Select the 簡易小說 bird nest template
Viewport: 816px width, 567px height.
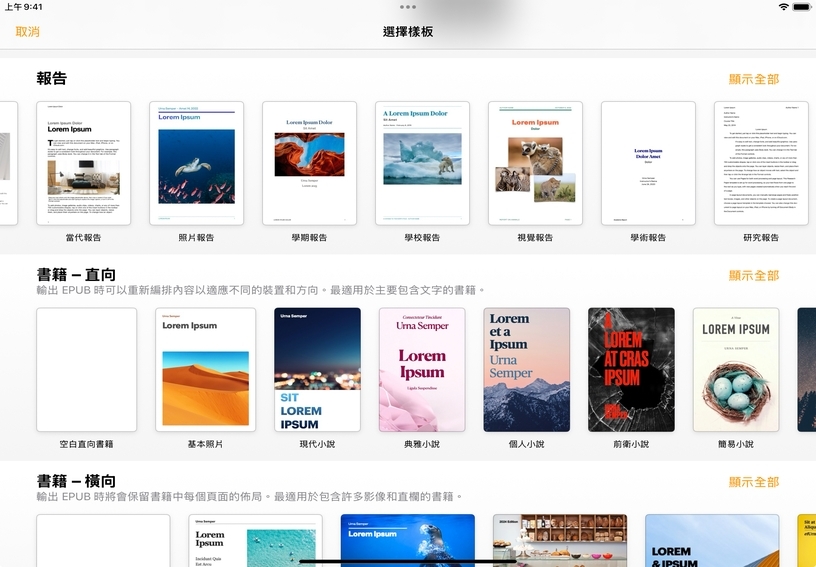tap(735, 369)
